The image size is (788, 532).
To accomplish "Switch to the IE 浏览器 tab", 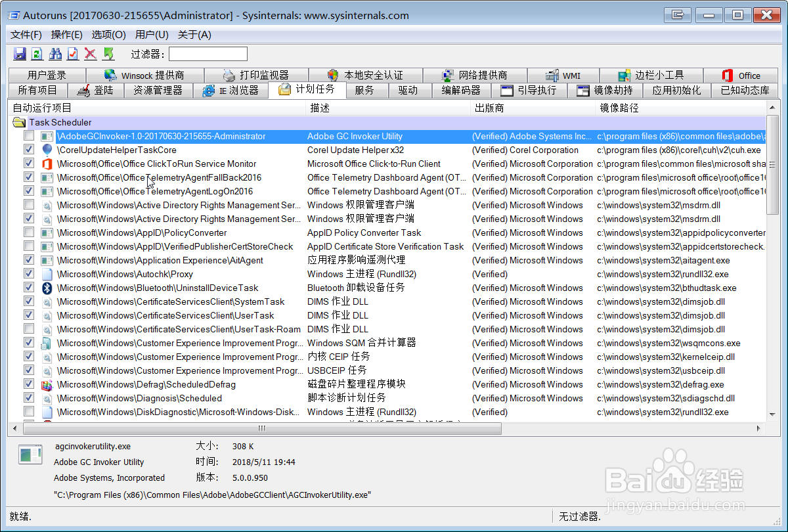I will click(230, 91).
